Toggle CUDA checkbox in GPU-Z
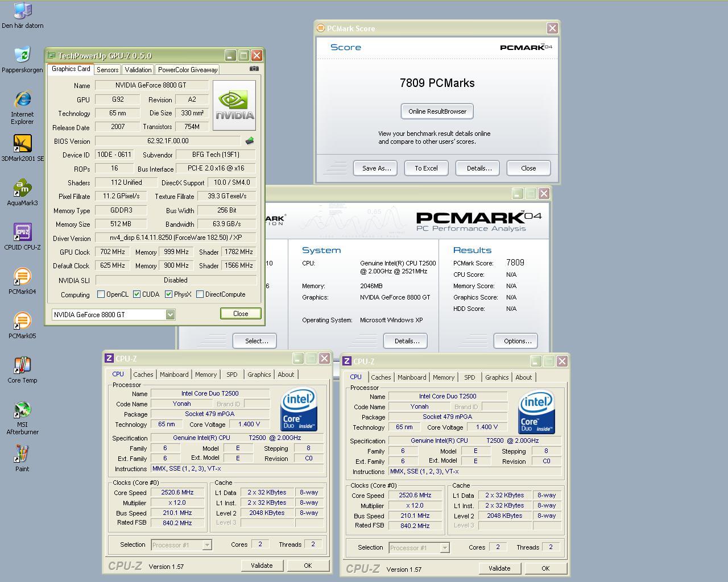 tap(136, 294)
